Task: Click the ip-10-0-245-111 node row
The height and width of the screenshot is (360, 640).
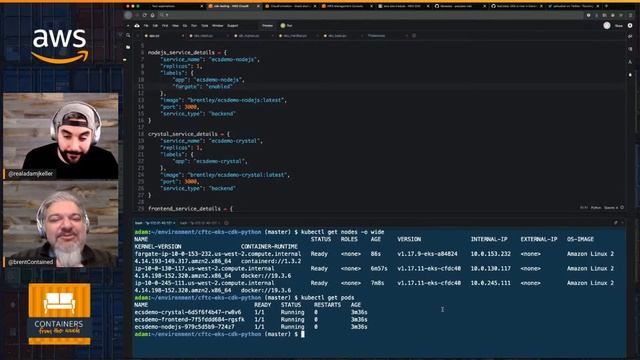Action: (374, 287)
